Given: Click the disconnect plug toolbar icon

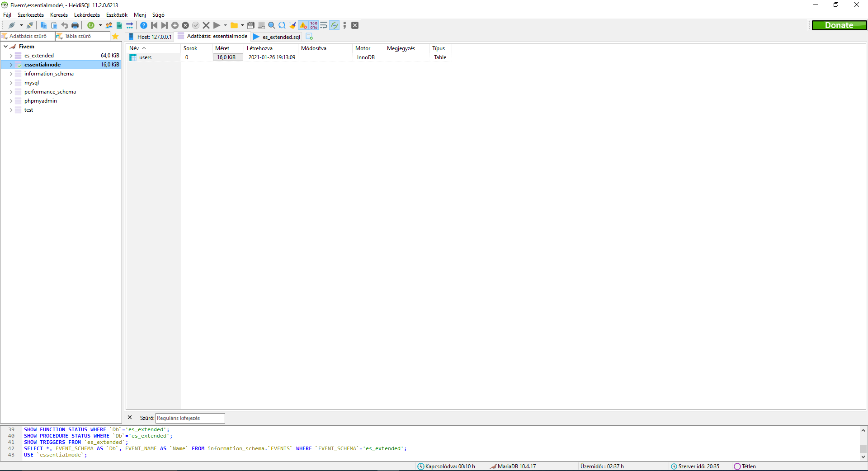Looking at the screenshot, I should (x=30, y=25).
